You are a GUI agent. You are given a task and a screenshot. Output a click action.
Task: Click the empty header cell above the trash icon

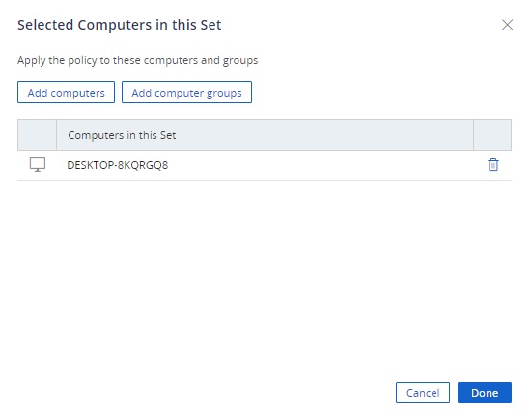pos(492,135)
